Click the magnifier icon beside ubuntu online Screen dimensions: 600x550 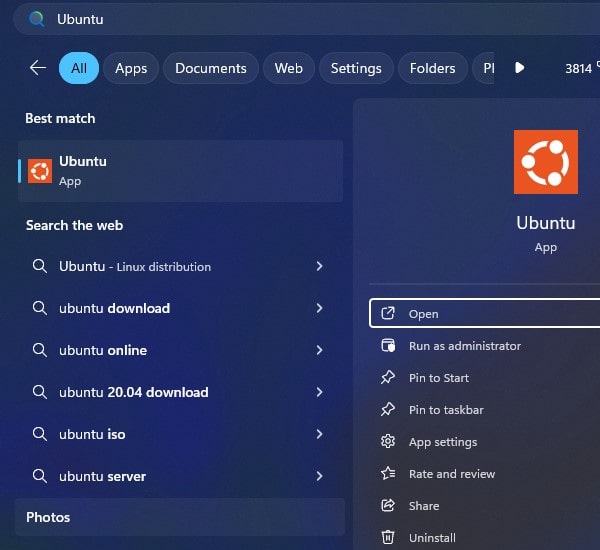(x=40, y=350)
